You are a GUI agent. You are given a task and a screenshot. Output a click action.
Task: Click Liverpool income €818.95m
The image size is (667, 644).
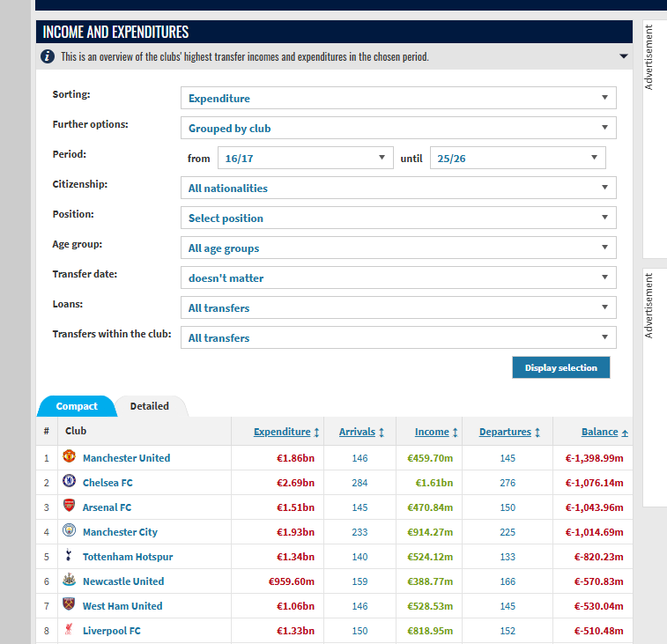click(430, 631)
